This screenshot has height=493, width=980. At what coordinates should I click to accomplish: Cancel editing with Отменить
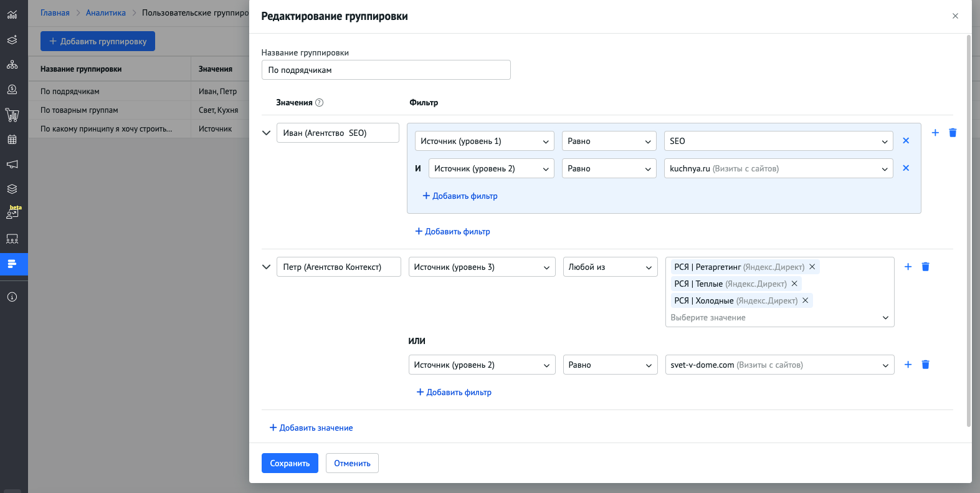pos(352,463)
